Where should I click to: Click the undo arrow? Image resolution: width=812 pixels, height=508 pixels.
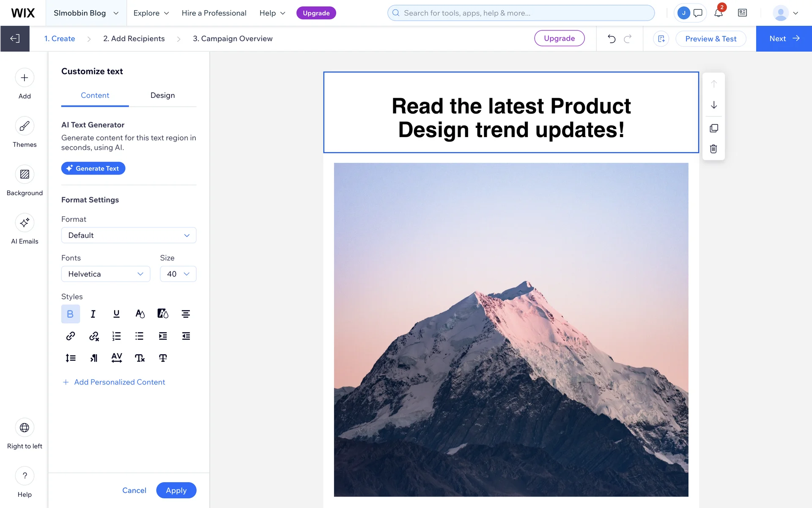pyautogui.click(x=612, y=39)
